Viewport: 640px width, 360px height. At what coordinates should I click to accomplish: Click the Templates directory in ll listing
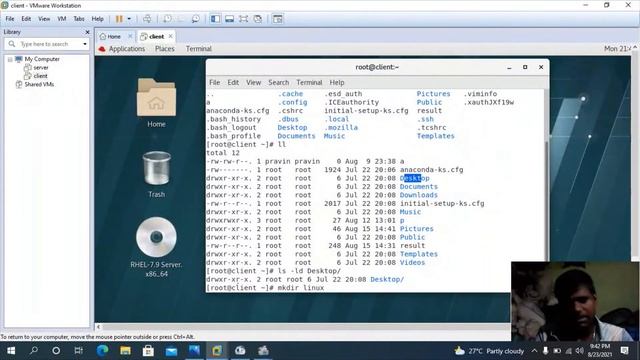coord(418,254)
